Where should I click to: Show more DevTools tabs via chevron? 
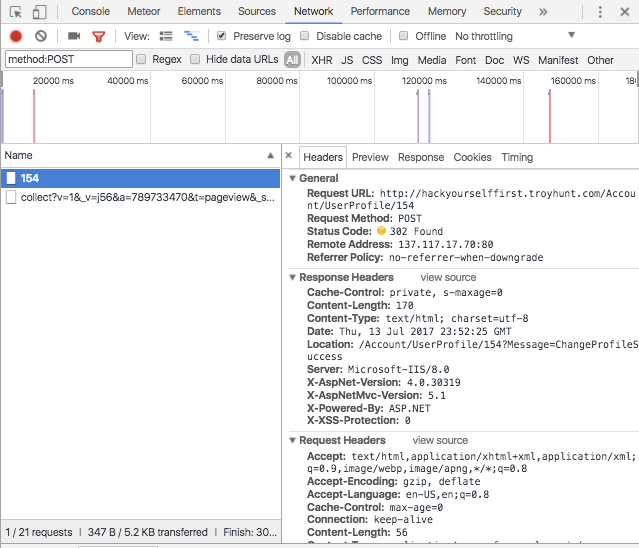click(x=543, y=12)
